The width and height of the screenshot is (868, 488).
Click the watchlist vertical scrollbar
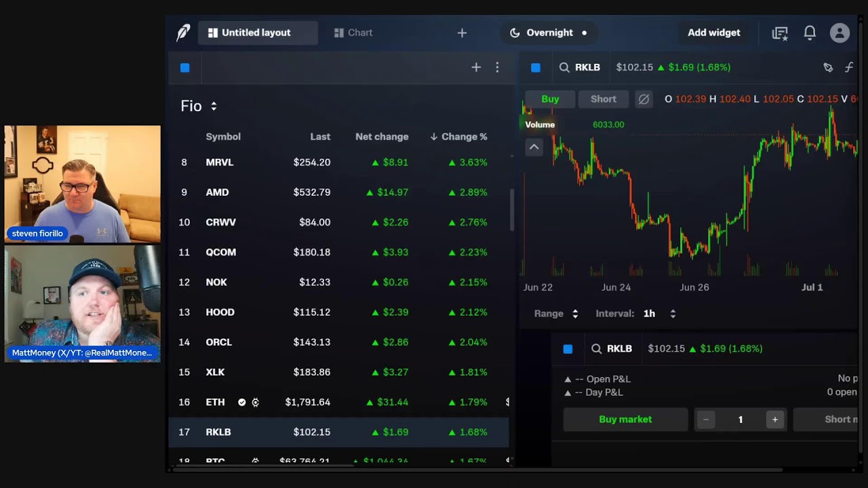[512, 210]
